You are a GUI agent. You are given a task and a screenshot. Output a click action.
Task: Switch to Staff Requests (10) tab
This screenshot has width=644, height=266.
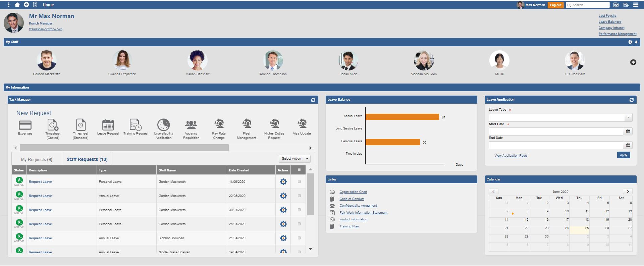pos(87,160)
